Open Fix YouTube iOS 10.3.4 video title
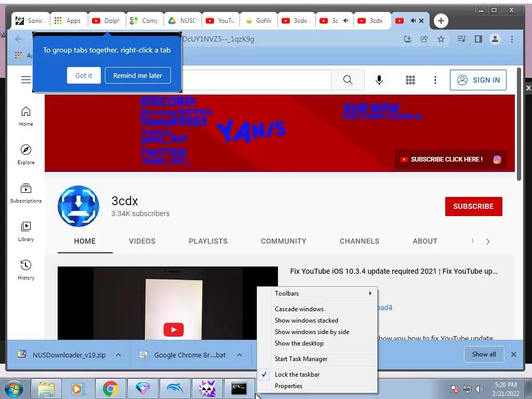532x399 pixels. (394, 271)
